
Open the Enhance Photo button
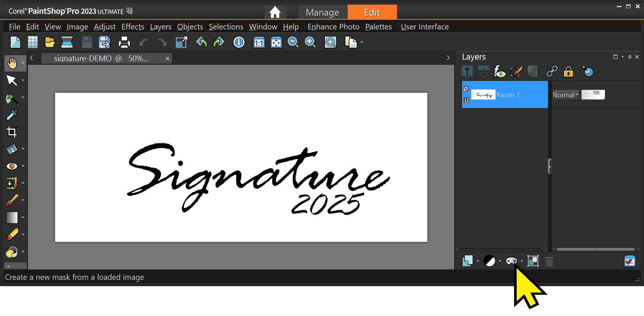[333, 27]
